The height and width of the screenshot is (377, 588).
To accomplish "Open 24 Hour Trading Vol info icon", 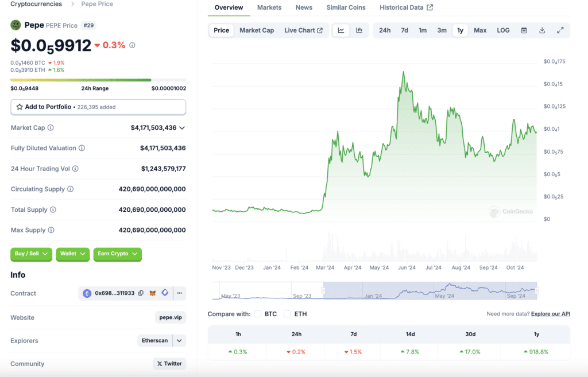I will [x=75, y=169].
